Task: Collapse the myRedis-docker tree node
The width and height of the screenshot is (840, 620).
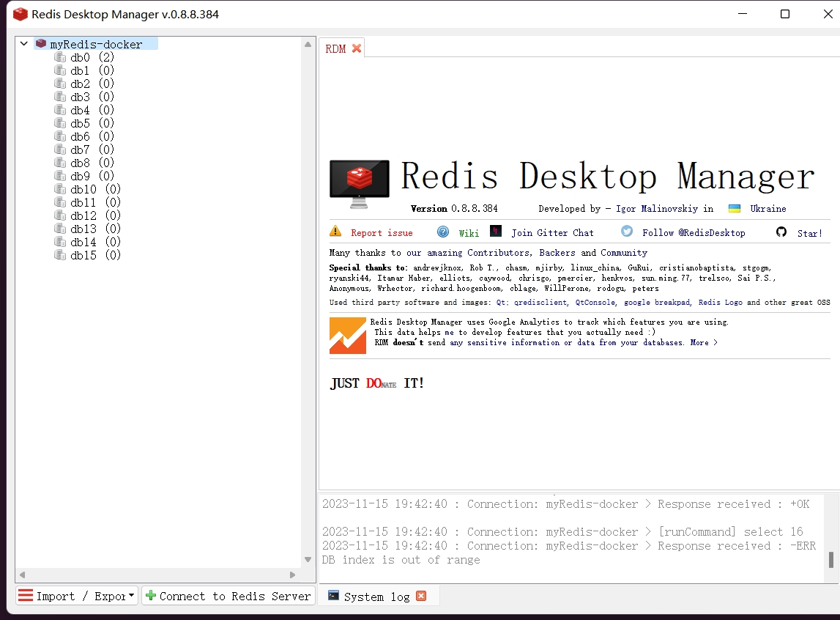Action: click(23, 43)
